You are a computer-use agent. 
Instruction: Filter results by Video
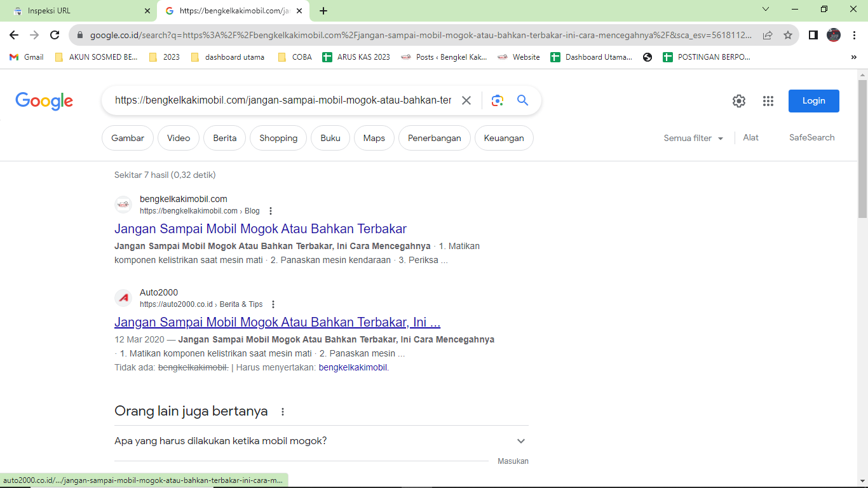tap(179, 138)
